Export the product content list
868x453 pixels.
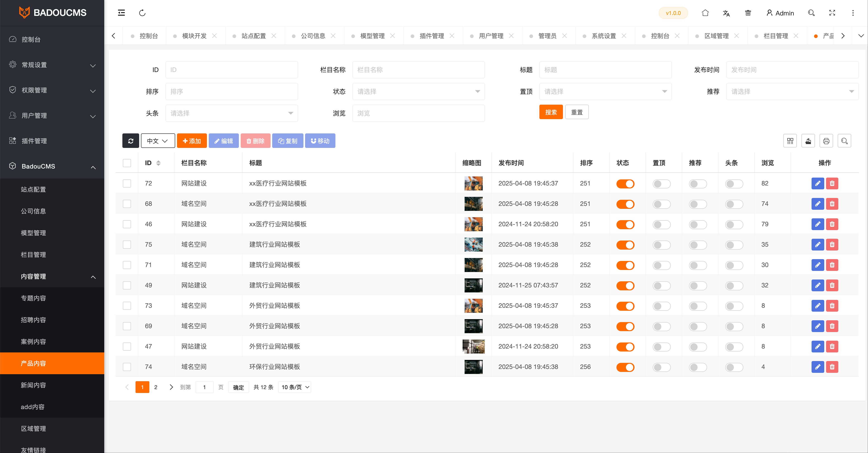tap(808, 141)
